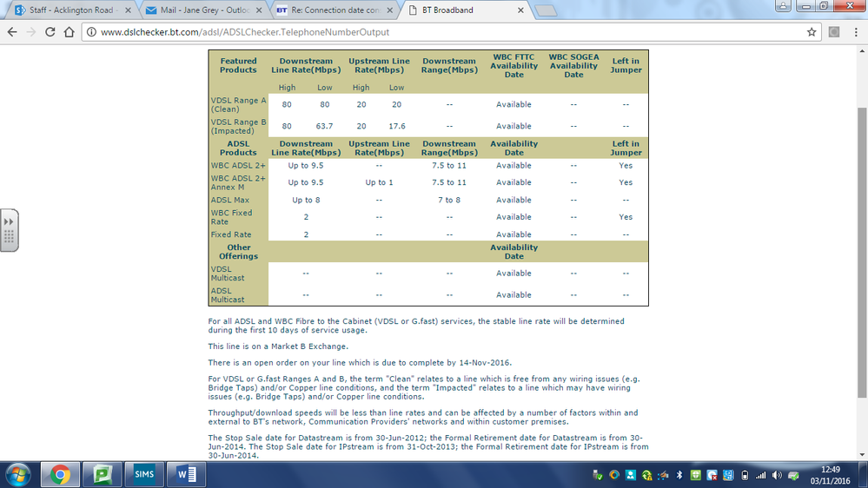This screenshot has height=488, width=868.
Task: Click the VDSL Multicast row label
Action: 228,274
